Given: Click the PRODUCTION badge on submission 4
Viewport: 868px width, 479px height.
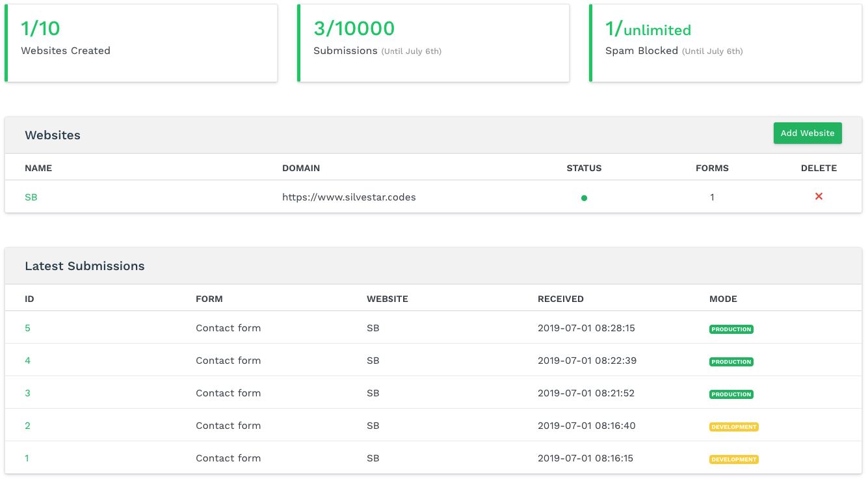Looking at the screenshot, I should click(x=731, y=362).
